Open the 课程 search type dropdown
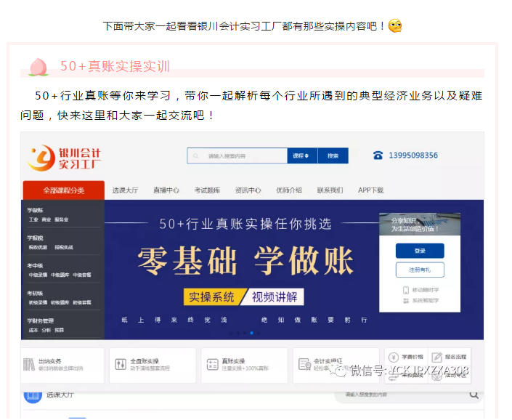This screenshot has height=420, width=512. 301,156
